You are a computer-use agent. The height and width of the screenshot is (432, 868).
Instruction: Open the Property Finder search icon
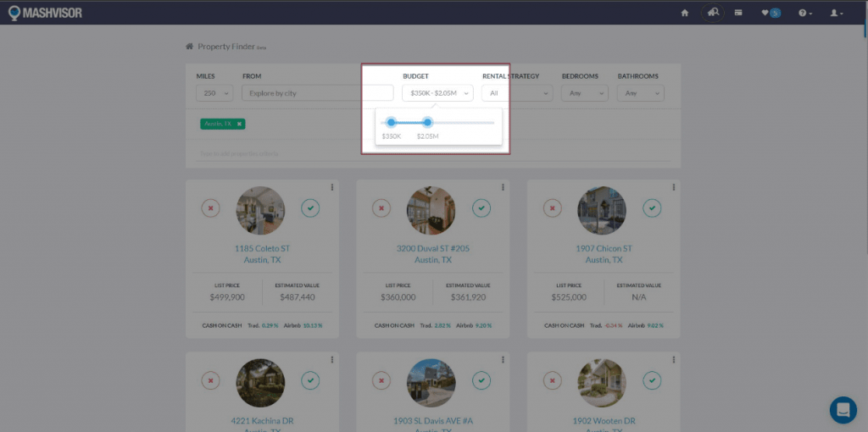pyautogui.click(x=713, y=13)
